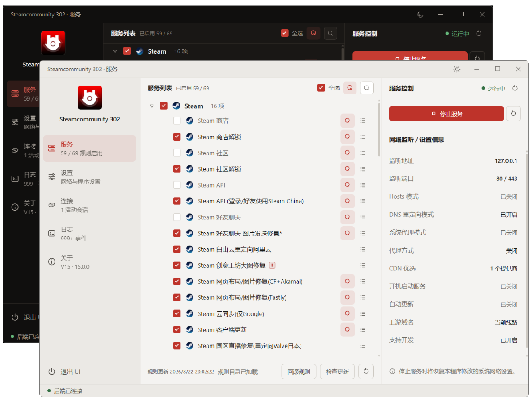Click moon theme icon in back dark window
This screenshot has height=399, width=532.
(420, 14)
